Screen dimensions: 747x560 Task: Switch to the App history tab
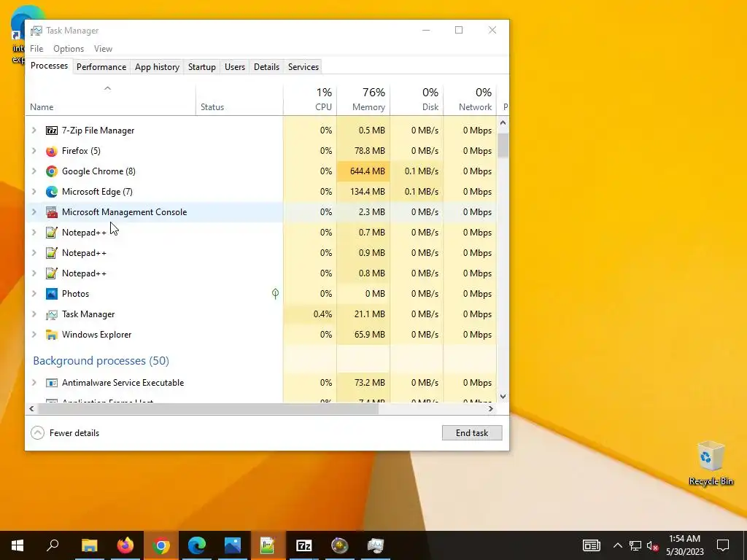(x=158, y=66)
